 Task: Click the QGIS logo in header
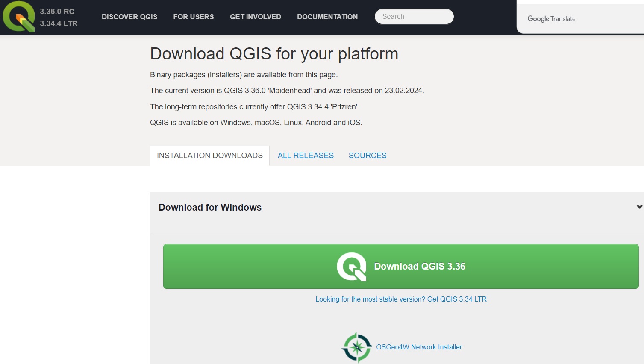pyautogui.click(x=19, y=17)
